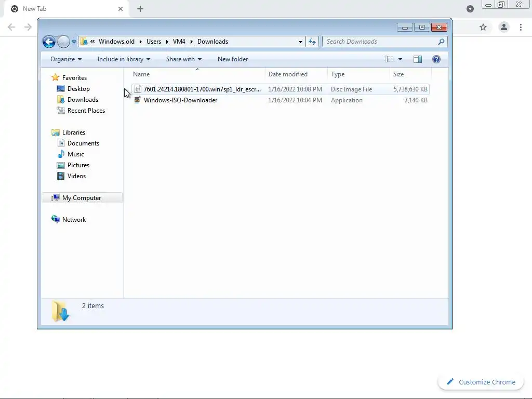Viewport: 532px width, 399px height.
Task: Click the Chrome round dropdown icon near window controls
Action: click(x=470, y=9)
